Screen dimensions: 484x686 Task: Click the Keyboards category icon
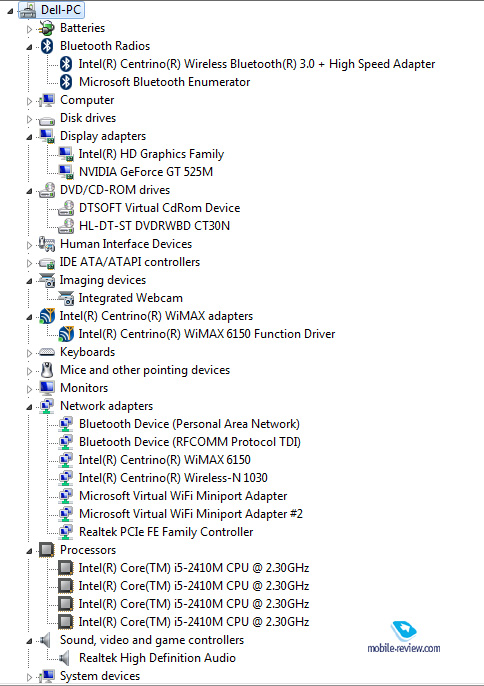pos(46,352)
